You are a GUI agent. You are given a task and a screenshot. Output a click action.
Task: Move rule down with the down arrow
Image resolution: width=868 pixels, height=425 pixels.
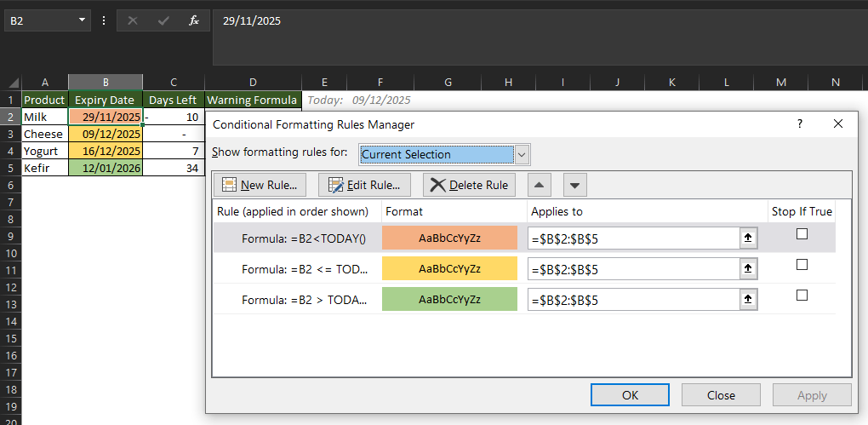tap(575, 185)
